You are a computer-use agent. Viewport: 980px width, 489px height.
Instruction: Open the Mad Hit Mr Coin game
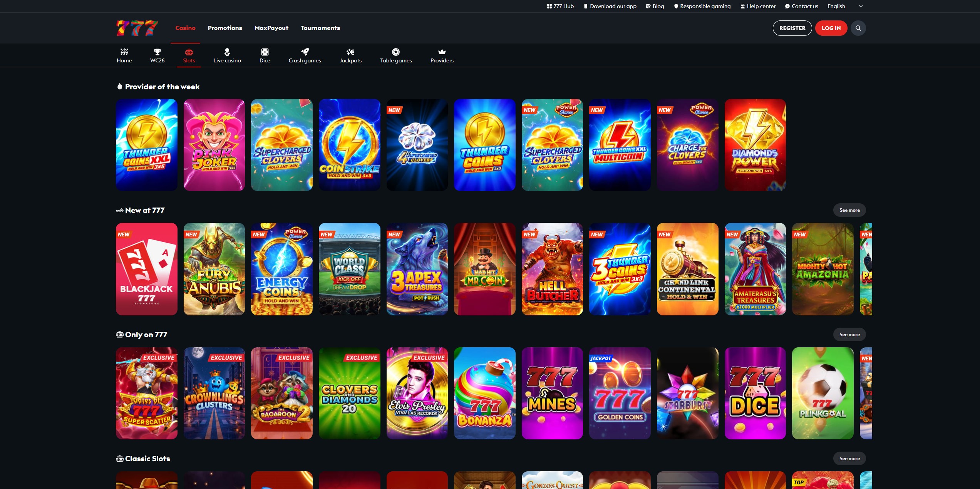[485, 269]
